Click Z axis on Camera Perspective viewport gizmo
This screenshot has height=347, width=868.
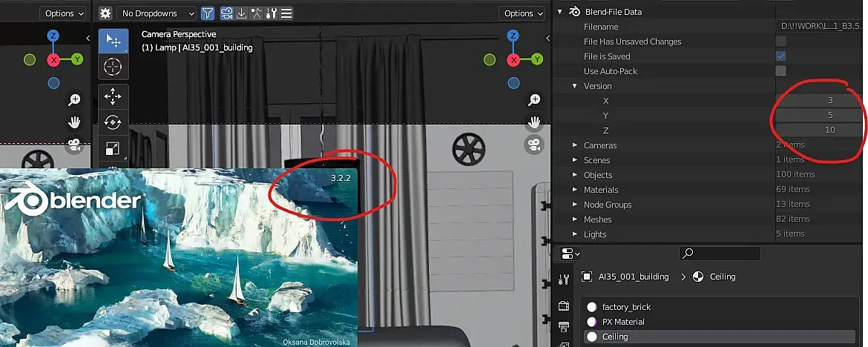(513, 36)
